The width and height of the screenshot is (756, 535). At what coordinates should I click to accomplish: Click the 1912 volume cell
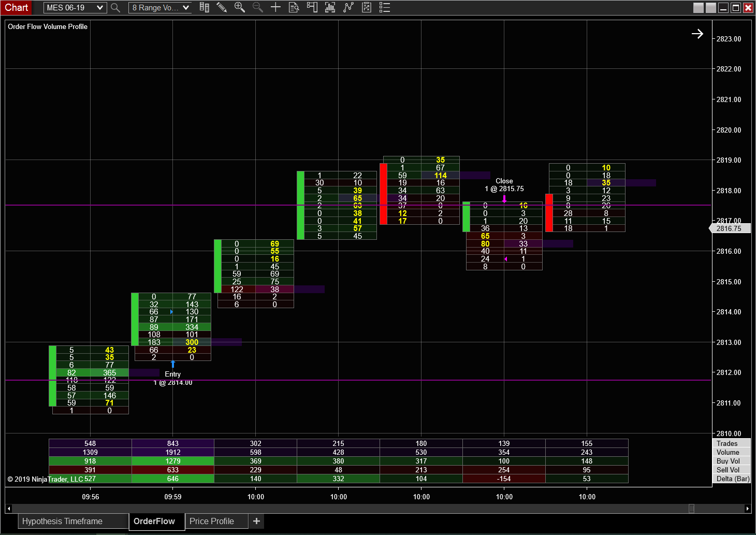[173, 452]
